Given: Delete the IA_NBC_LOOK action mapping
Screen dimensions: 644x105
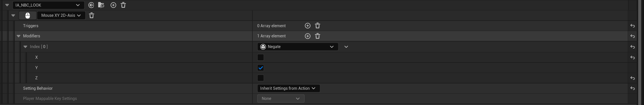Looking at the screenshot, I should (123, 5).
